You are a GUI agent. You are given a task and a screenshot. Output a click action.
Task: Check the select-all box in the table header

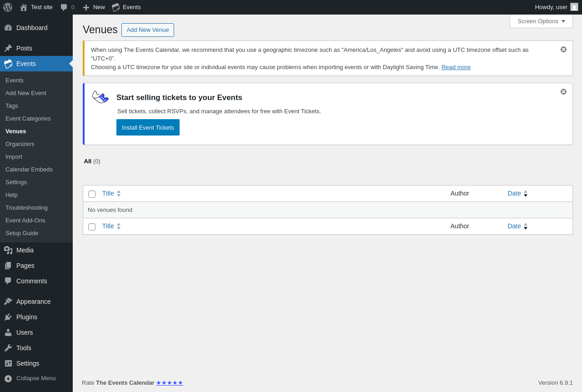coord(92,194)
